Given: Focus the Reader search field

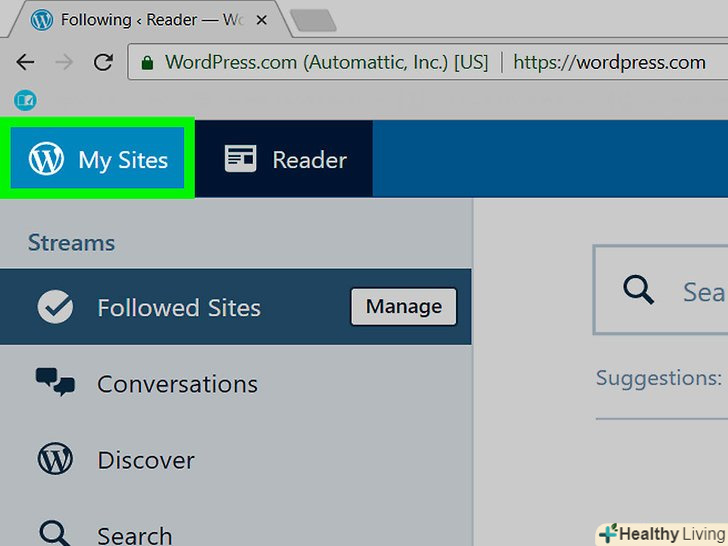Looking at the screenshot, I should tap(660, 290).
